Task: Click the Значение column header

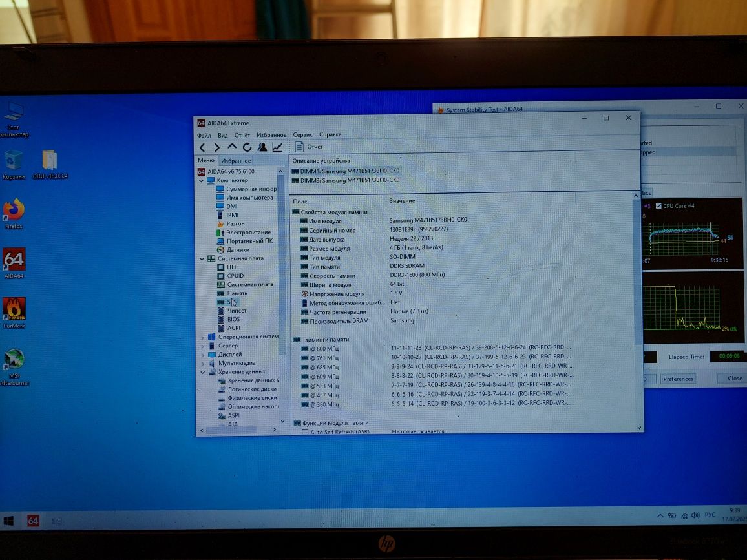Action: pos(402,201)
